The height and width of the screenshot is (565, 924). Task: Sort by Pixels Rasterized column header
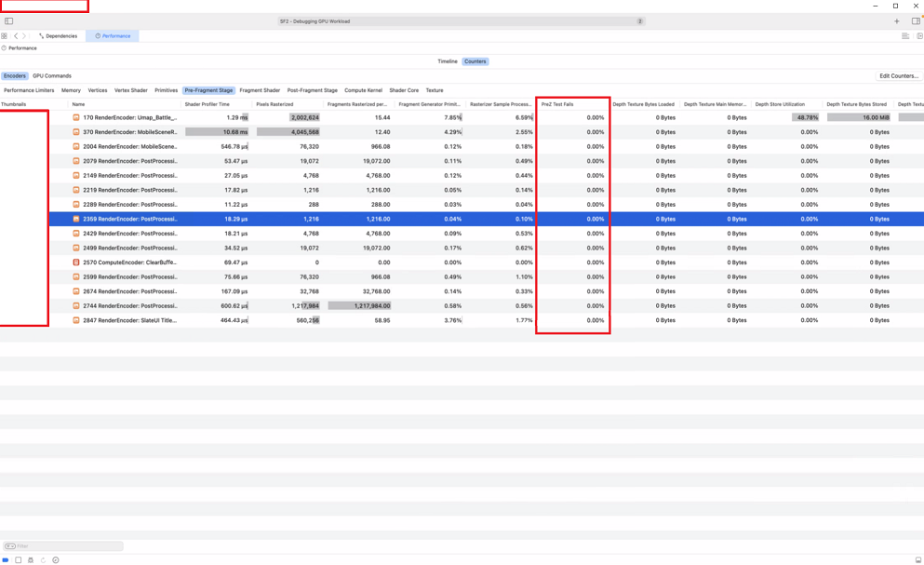point(275,104)
